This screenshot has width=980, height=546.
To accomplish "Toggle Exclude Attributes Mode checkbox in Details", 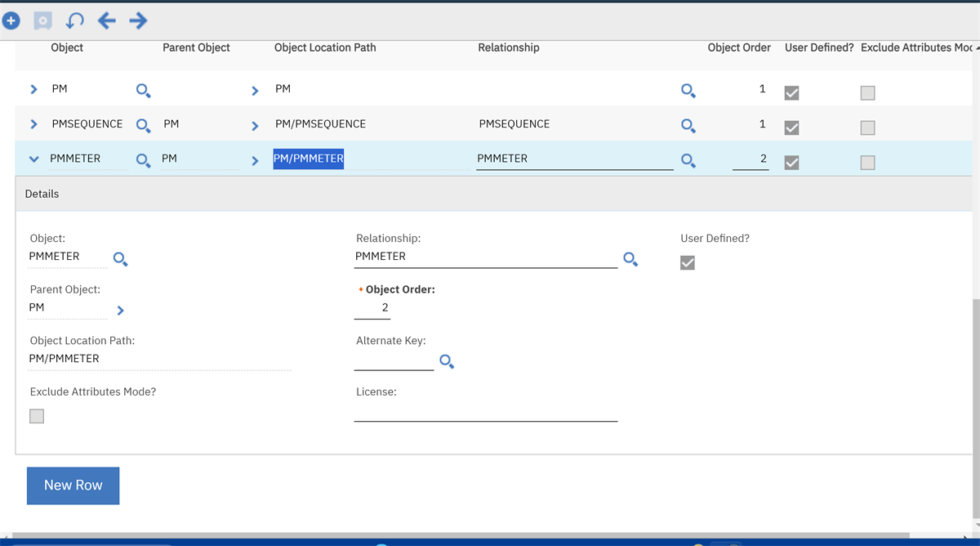I will point(37,416).
